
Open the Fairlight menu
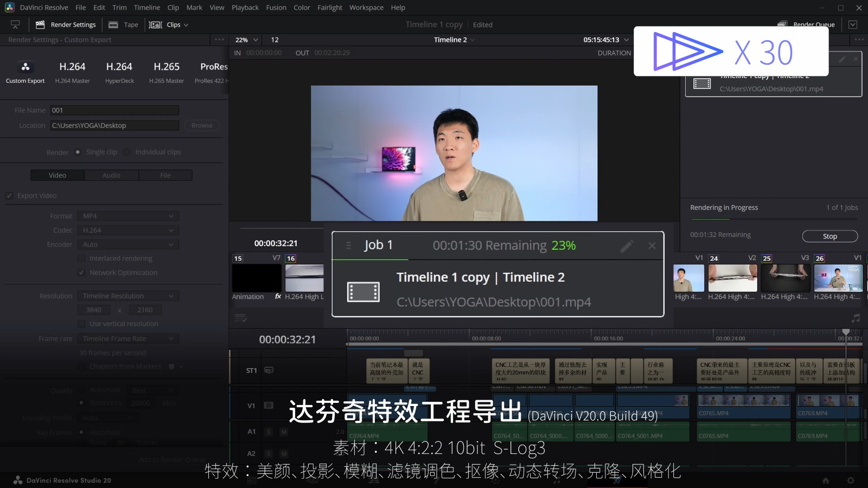pyautogui.click(x=330, y=8)
